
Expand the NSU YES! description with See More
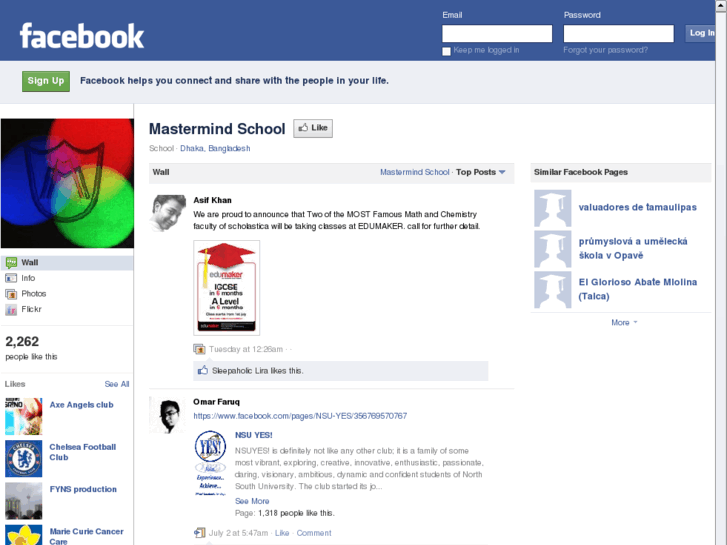click(252, 501)
